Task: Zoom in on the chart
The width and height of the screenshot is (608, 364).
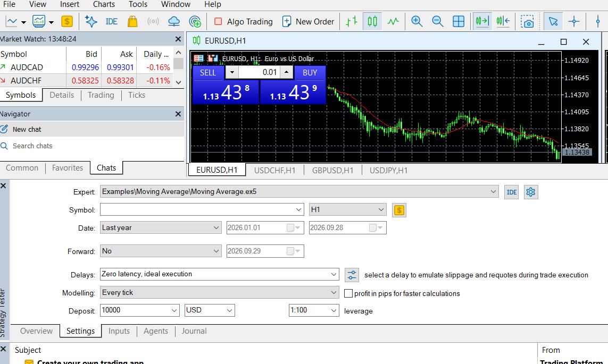Action: [x=417, y=21]
